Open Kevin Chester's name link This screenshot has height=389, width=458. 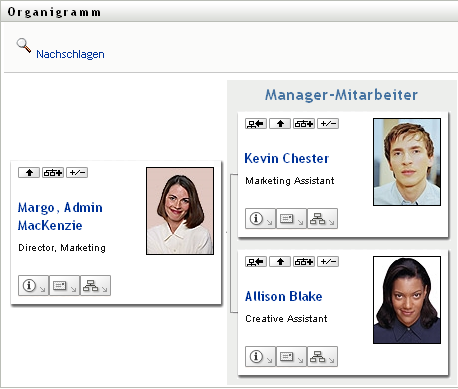coord(287,158)
